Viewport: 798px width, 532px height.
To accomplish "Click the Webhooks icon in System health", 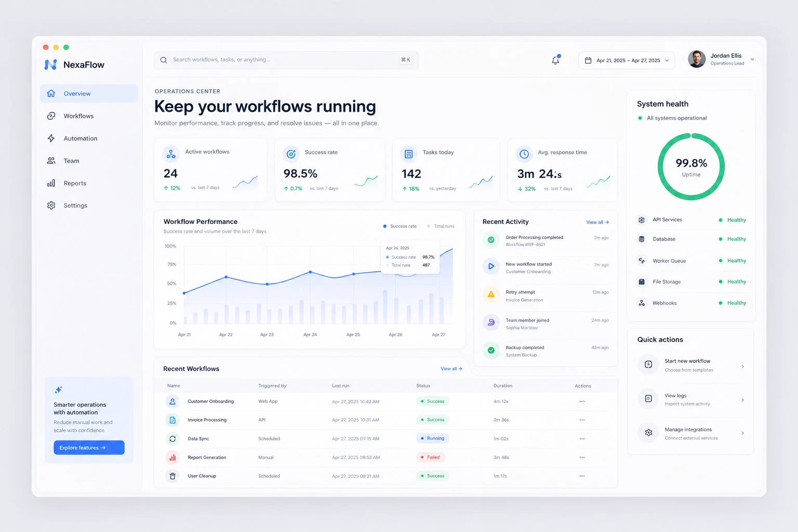I will coord(642,303).
